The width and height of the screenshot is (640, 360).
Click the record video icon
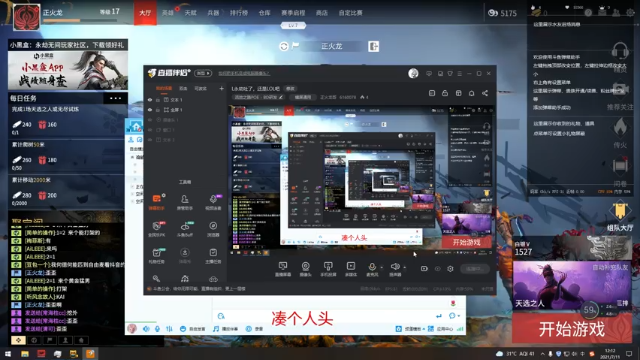coord(424,269)
